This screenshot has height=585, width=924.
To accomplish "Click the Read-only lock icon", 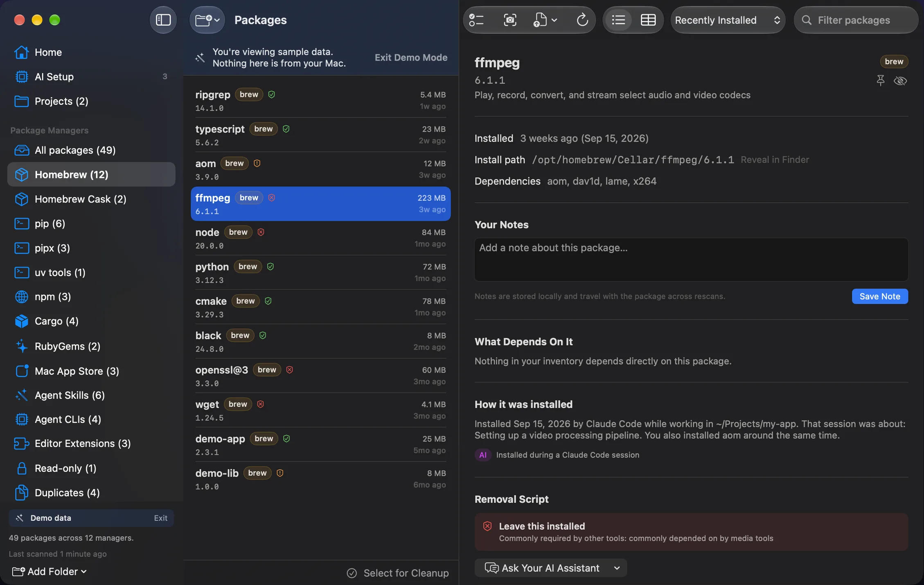I will point(21,468).
